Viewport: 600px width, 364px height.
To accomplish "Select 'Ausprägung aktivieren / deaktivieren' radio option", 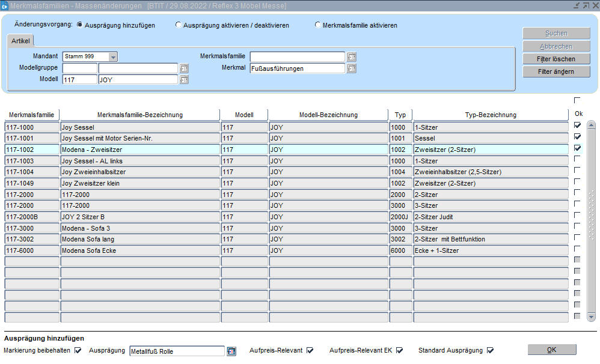I will (x=179, y=25).
